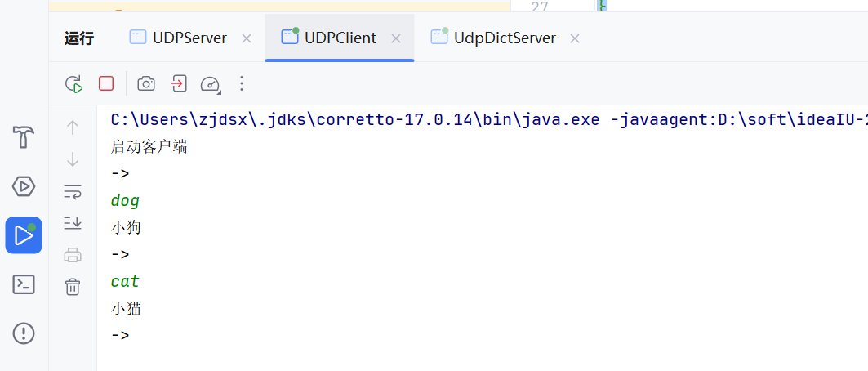
Task: Open the Services hexagon tool window
Action: click(x=24, y=186)
